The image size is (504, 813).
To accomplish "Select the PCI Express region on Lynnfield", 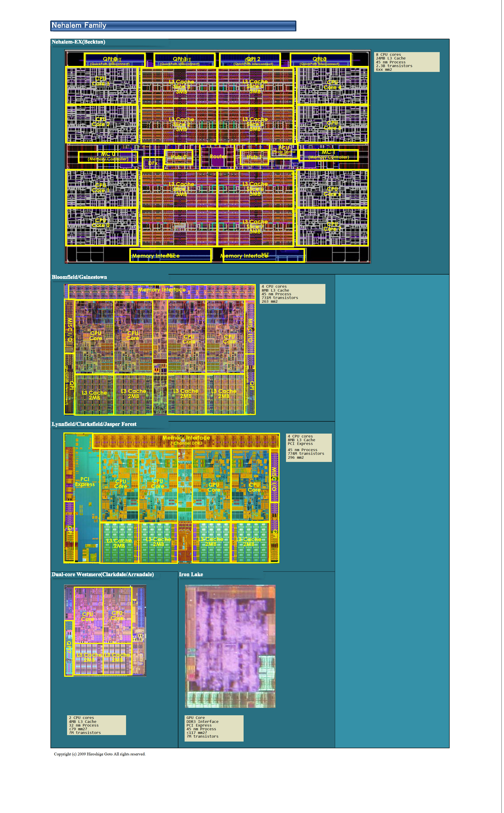I will [85, 482].
